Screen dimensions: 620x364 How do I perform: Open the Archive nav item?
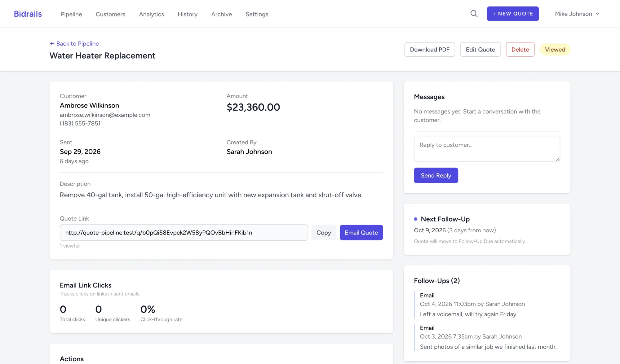point(221,14)
